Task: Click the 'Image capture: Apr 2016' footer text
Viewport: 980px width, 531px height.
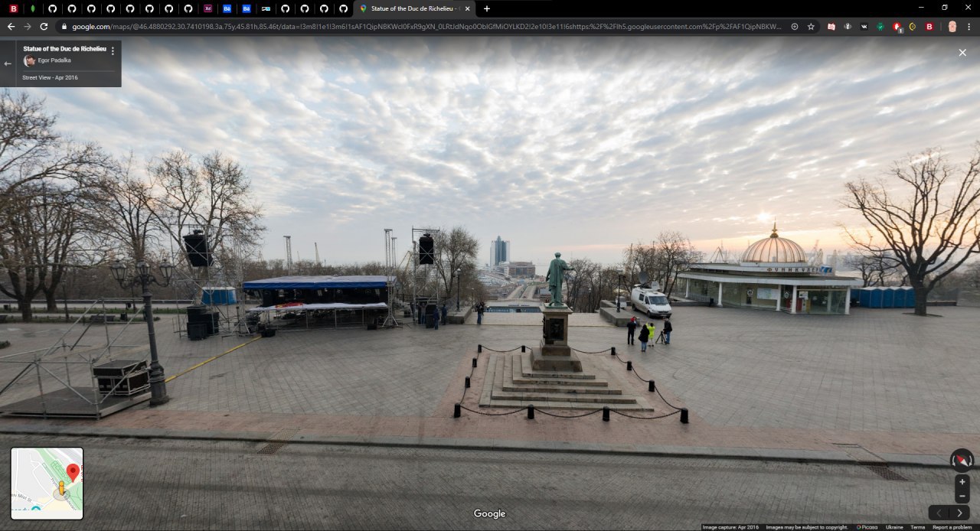Action: pos(730,527)
